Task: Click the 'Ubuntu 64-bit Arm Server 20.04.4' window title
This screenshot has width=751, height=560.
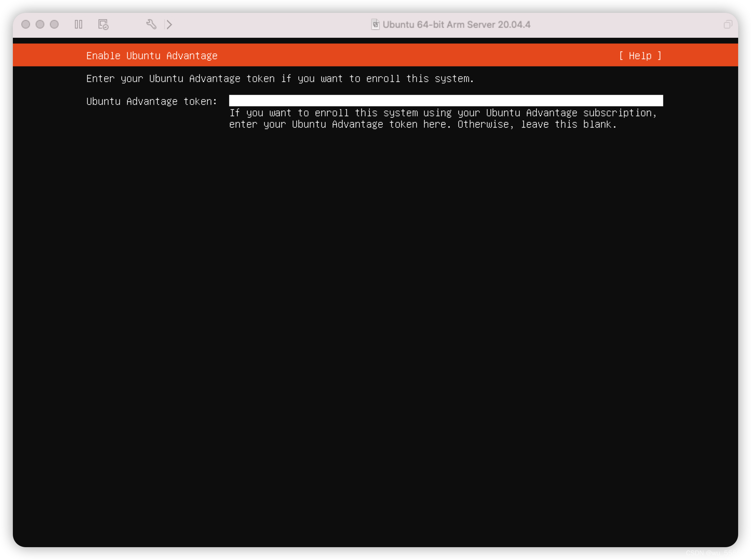Action: pos(457,25)
